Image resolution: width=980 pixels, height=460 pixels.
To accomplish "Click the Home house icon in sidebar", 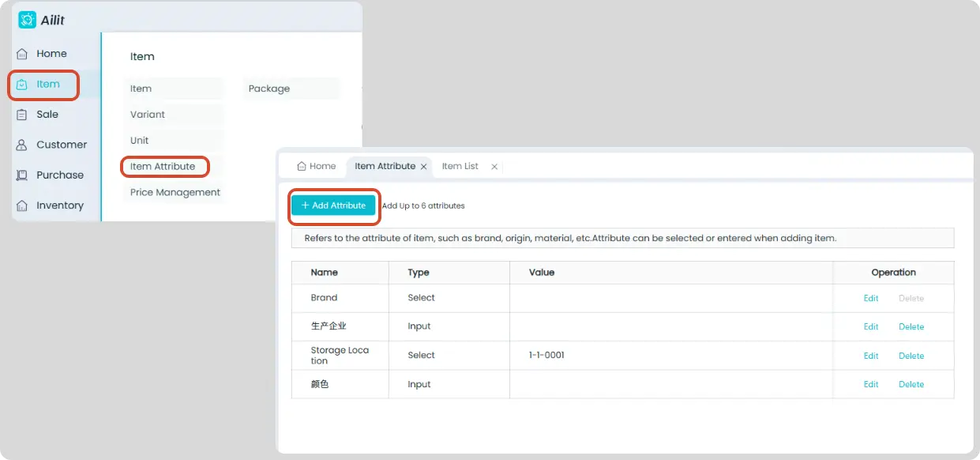I will point(22,54).
